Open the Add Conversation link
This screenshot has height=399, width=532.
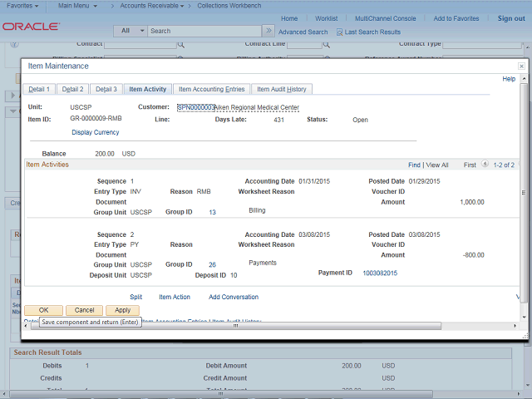click(233, 297)
